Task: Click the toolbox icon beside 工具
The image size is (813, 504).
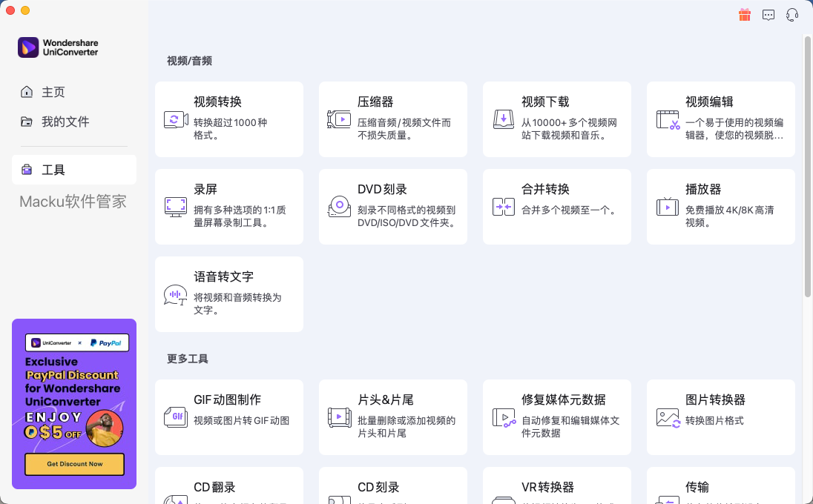Action: [x=27, y=170]
